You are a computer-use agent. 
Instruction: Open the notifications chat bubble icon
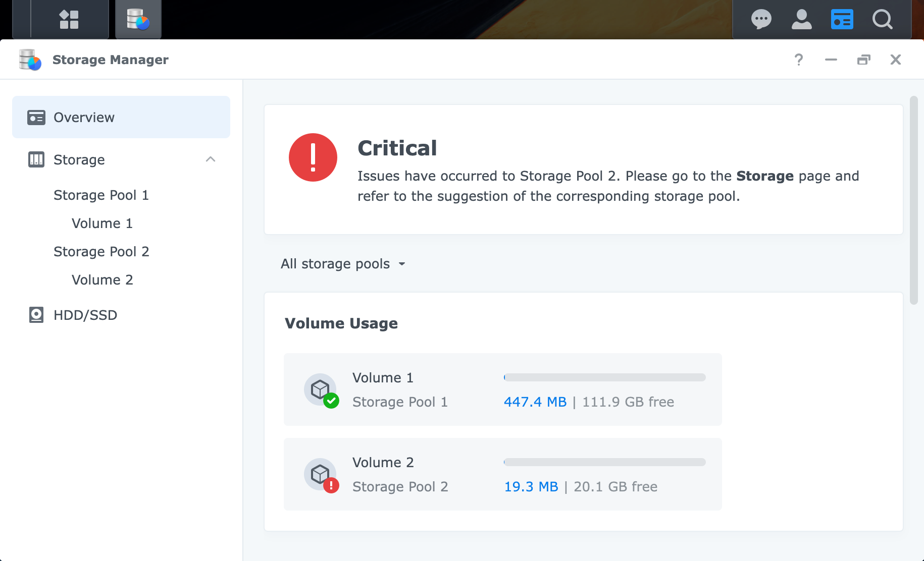[x=761, y=20]
